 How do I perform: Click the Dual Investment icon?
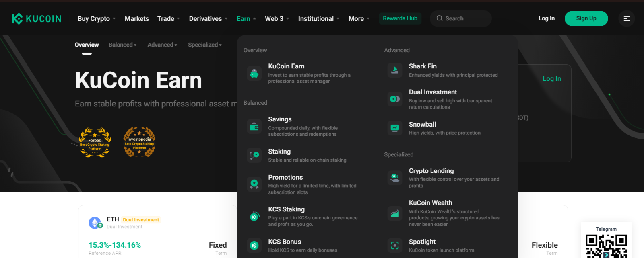(x=395, y=99)
